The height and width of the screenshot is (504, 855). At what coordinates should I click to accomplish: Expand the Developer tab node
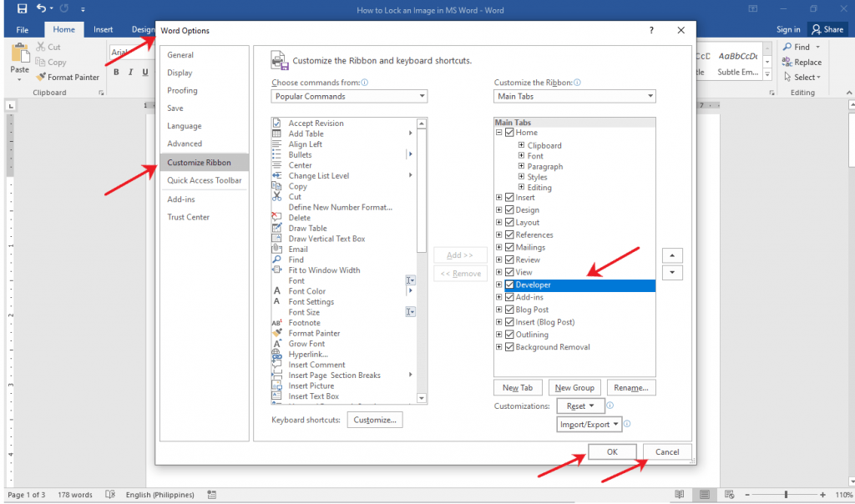499,285
